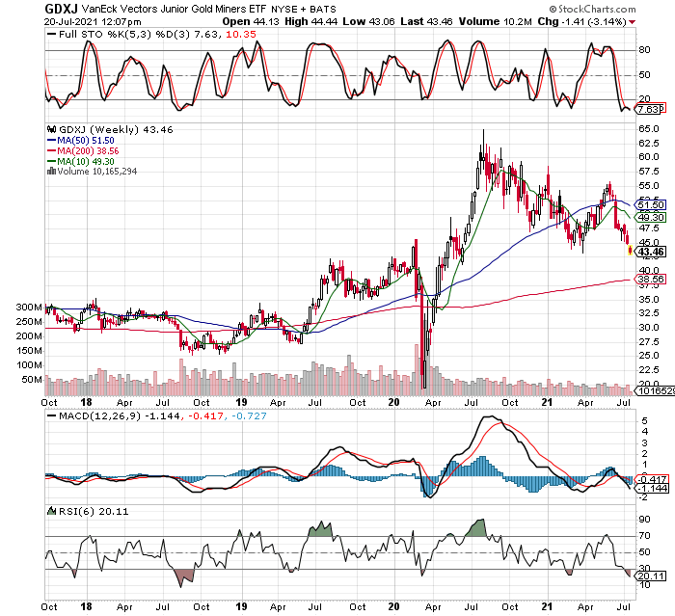Screen dimensions: 675x616
Task: Click the 38.56 red price axis tag
Action: point(651,279)
